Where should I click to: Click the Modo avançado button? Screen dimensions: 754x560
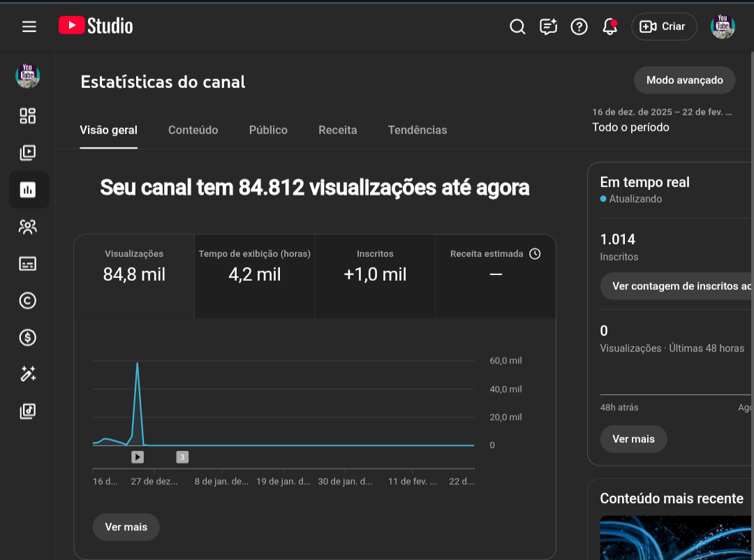pos(683,80)
